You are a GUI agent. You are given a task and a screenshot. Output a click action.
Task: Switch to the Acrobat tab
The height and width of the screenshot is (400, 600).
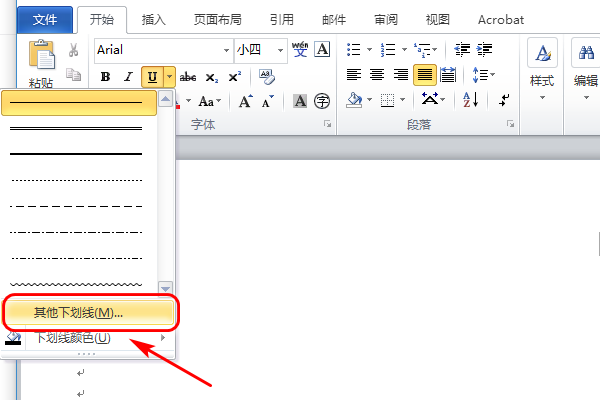point(501,20)
